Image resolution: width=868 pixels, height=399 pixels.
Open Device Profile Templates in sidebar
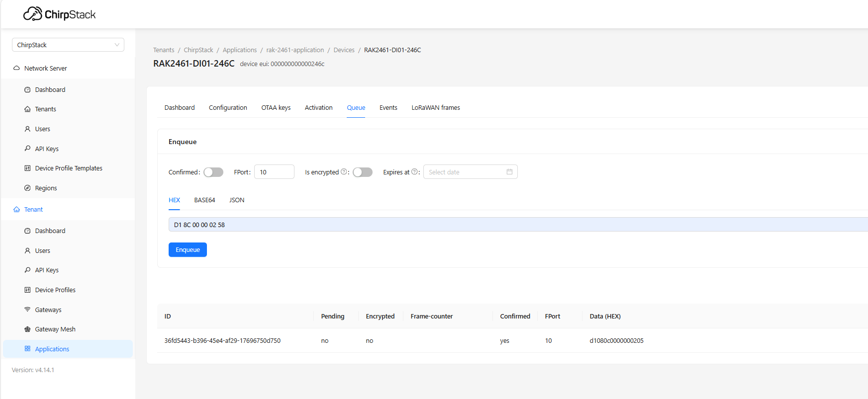[68, 168]
